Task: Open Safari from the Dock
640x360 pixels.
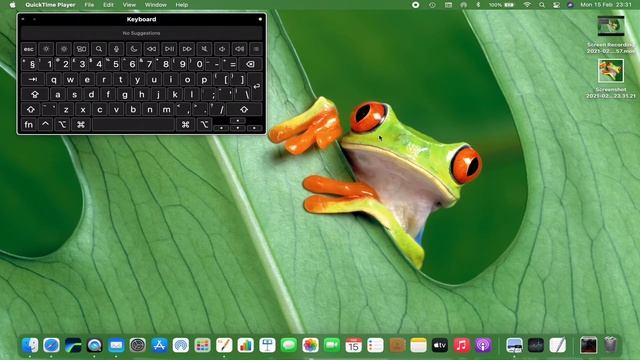Action: point(51,345)
